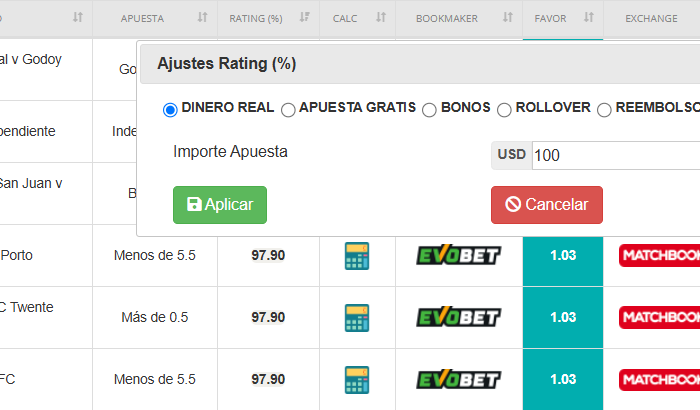Image resolution: width=700 pixels, height=410 pixels.
Task: Select the ROLLOVER radio option
Action: 504,109
